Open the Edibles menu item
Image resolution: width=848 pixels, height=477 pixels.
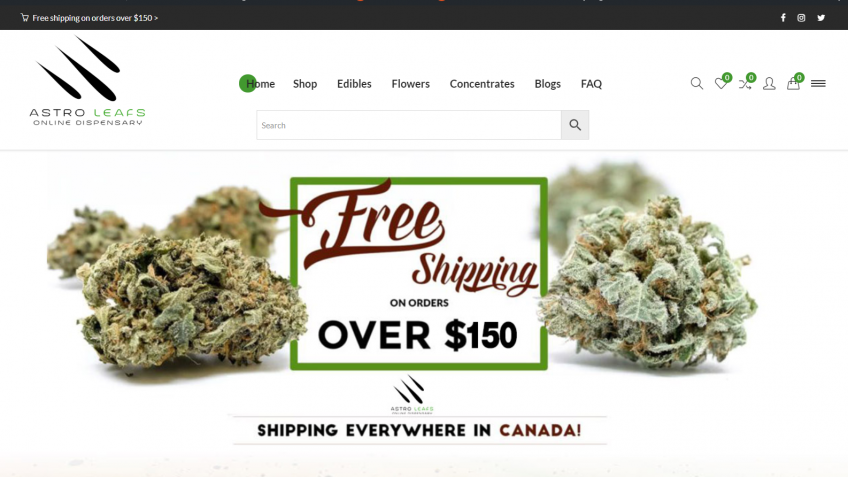[354, 84]
